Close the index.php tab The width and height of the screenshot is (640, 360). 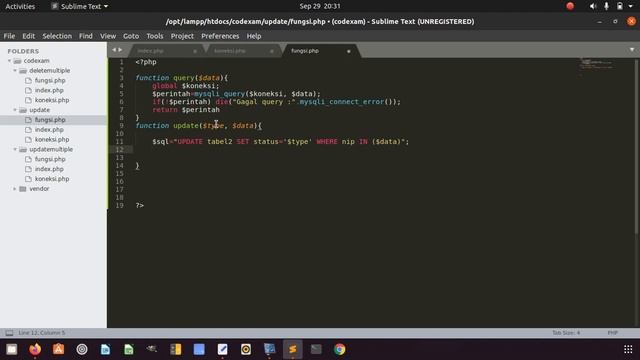click(x=195, y=51)
